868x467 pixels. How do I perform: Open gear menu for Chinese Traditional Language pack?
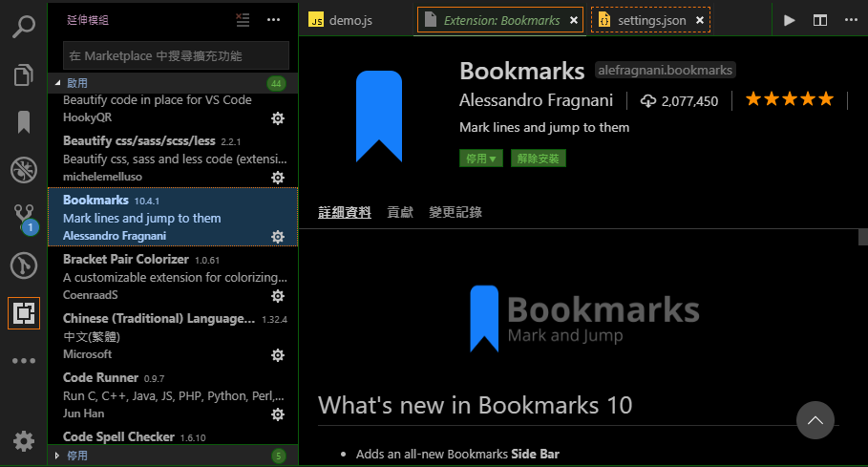coord(278,355)
